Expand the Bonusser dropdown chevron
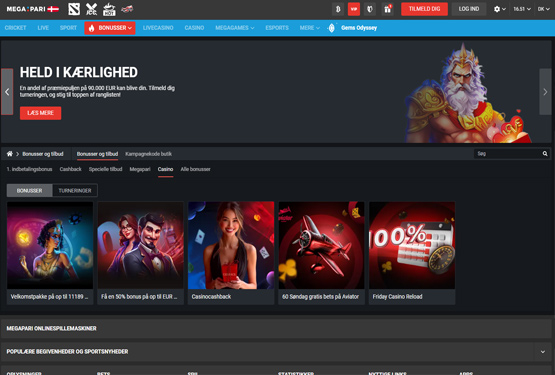This screenshot has width=555, height=375. pos(130,28)
